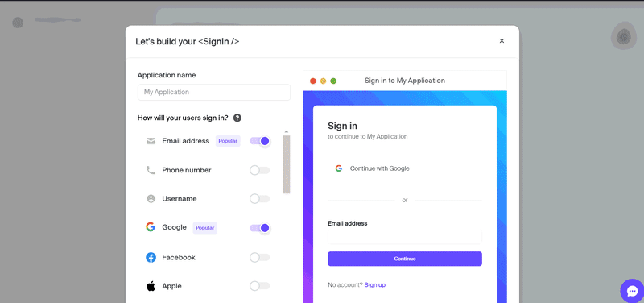644x303 pixels.
Task: Click Continue with Google button in preview
Action: [x=405, y=168]
